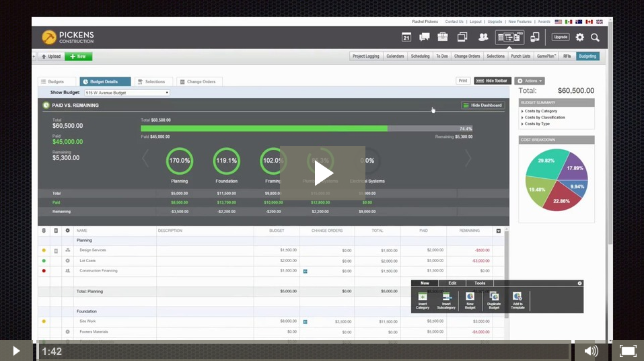Click yellow status dot on Site Work

(44, 321)
